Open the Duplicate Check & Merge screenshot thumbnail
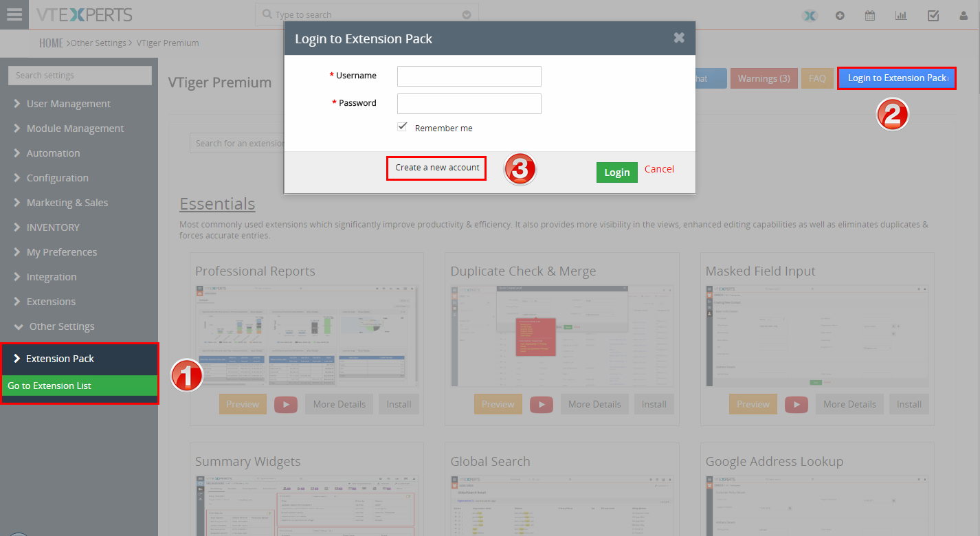This screenshot has width=980, height=536. pyautogui.click(x=562, y=336)
